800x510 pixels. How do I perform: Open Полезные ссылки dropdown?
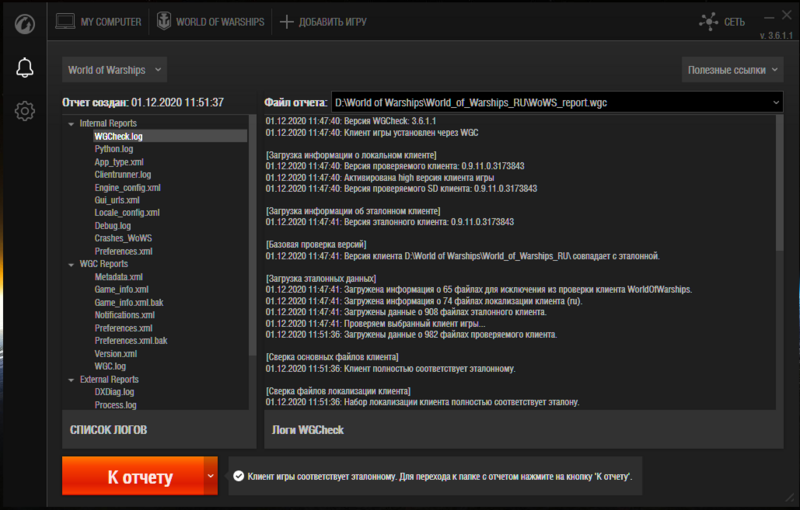(732, 70)
